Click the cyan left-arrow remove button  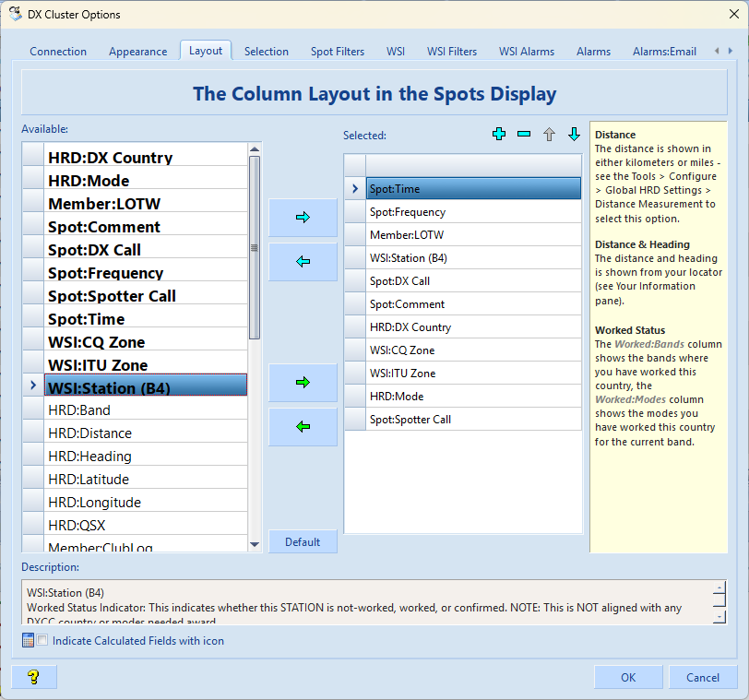303,262
